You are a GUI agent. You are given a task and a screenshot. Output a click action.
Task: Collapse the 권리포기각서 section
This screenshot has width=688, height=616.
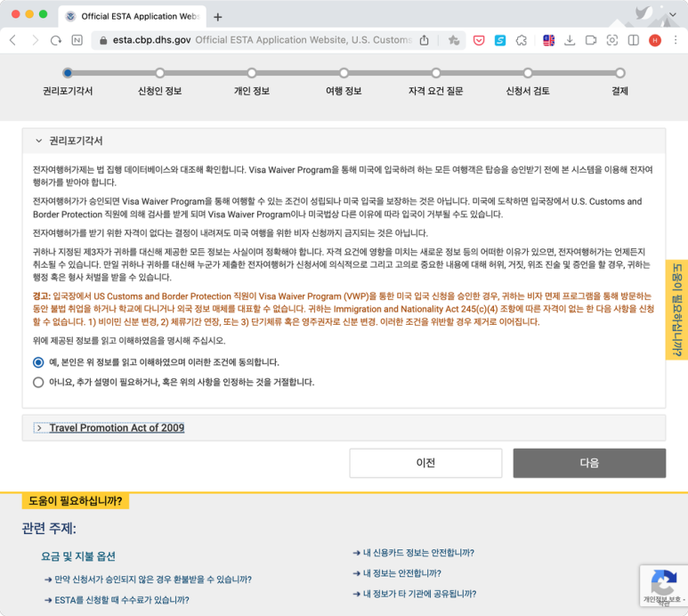[344, 141]
